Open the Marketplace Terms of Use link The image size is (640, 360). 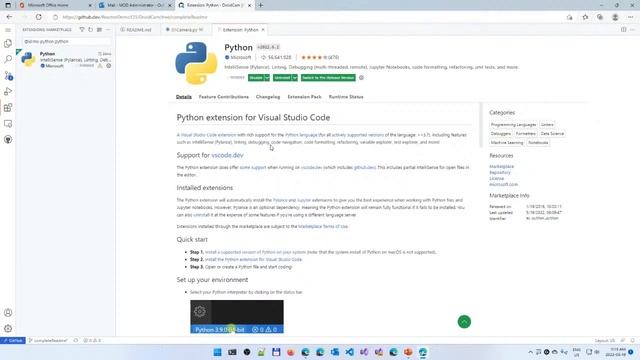point(323,226)
